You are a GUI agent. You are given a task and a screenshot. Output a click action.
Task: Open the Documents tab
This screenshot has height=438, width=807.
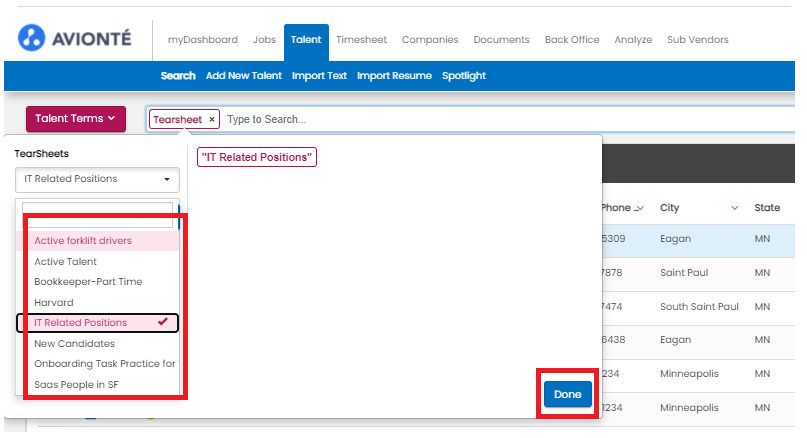click(501, 40)
